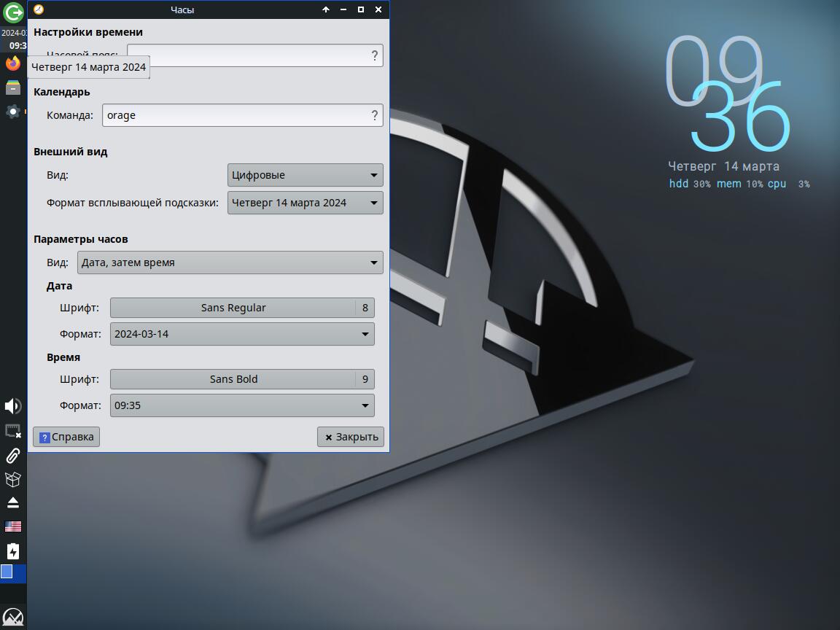The height and width of the screenshot is (630, 840).
Task: Open the time format dropdown 09:35
Action: click(242, 405)
